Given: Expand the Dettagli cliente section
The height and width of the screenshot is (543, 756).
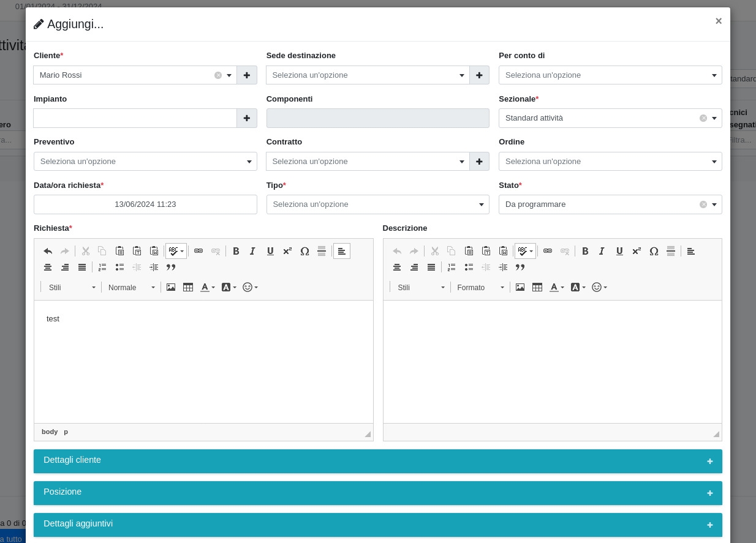Looking at the screenshot, I should pos(377,461).
